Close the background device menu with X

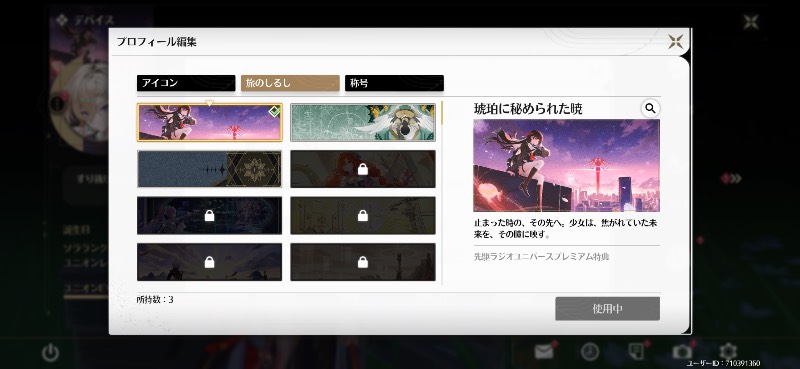pos(751,22)
